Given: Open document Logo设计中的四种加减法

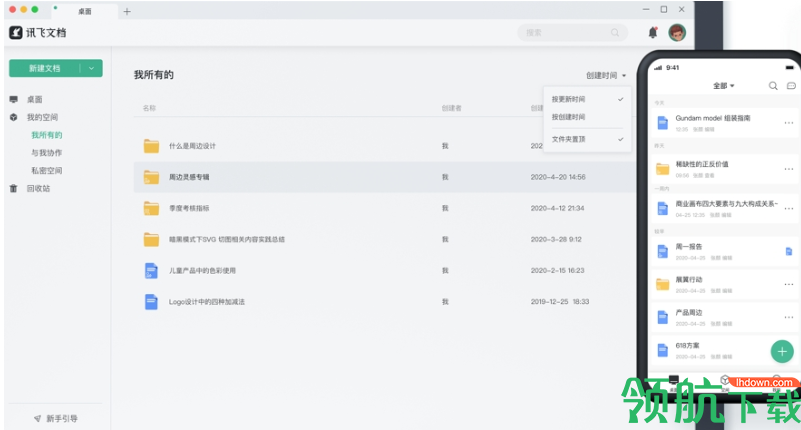Looking at the screenshot, I should click(207, 302).
